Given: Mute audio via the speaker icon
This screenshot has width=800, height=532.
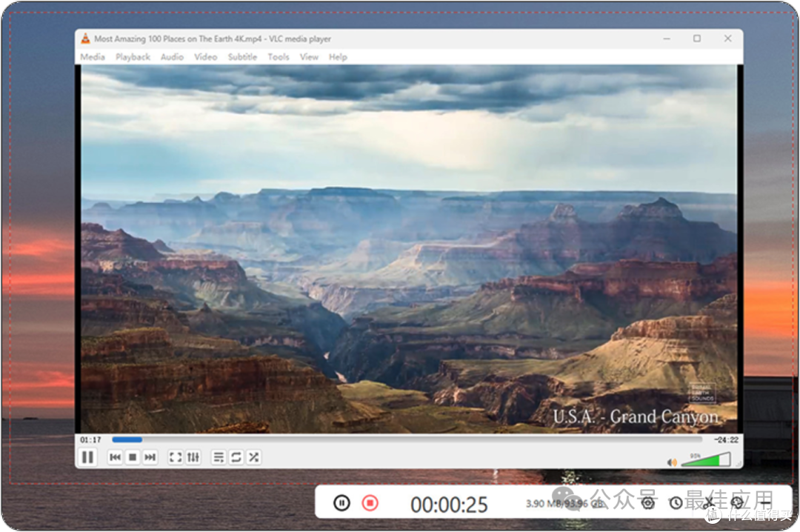Looking at the screenshot, I should 672,462.
